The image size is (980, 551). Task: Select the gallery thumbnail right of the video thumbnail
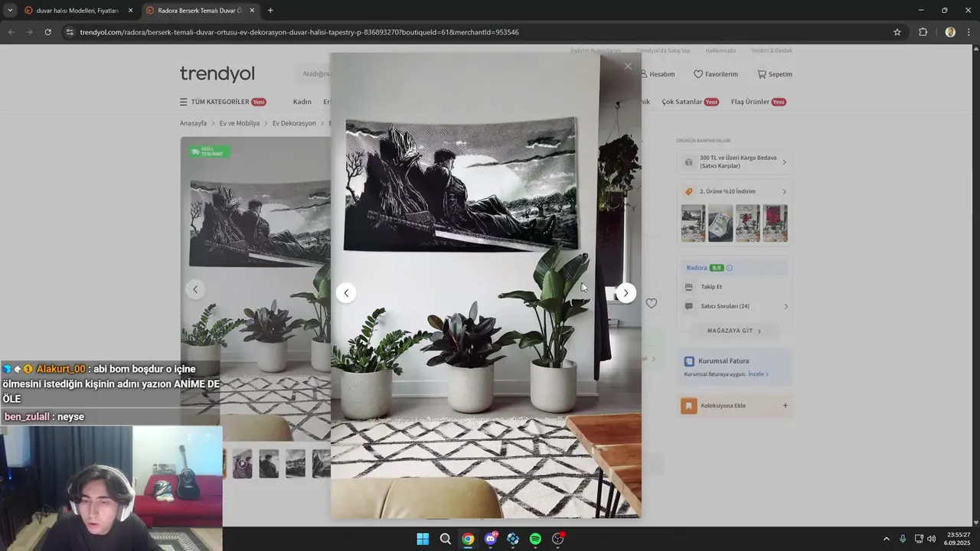pyautogui.click(x=269, y=464)
